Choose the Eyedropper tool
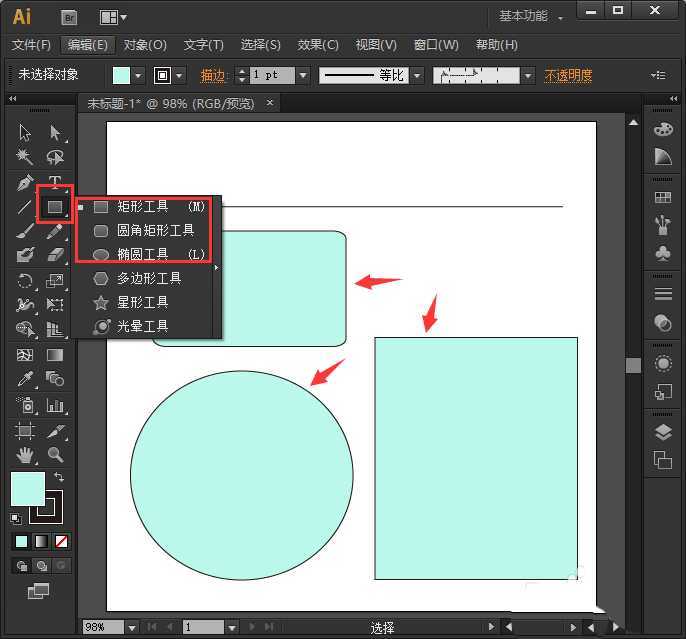 click(25, 379)
